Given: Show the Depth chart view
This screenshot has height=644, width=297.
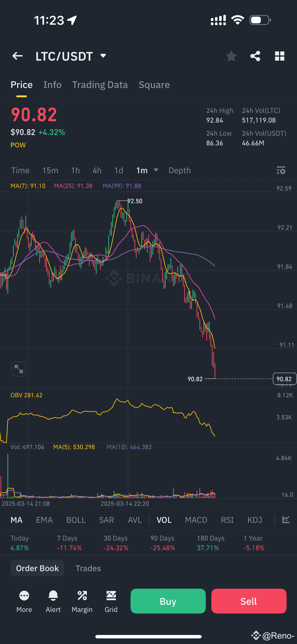Looking at the screenshot, I should [x=180, y=170].
